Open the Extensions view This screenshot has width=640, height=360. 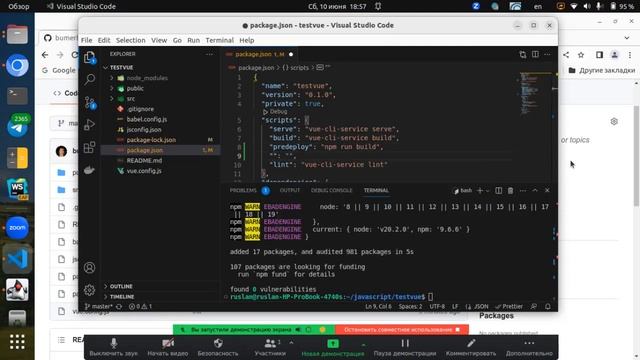[89, 147]
